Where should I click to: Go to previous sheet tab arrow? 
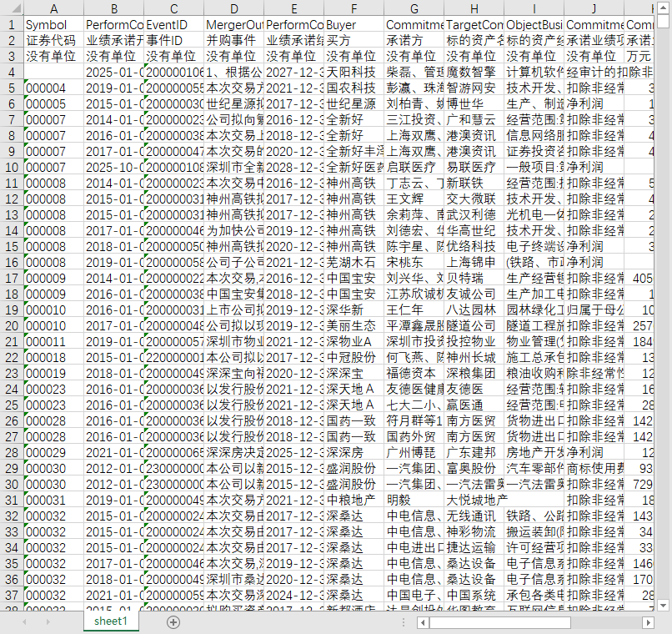[x=24, y=621]
